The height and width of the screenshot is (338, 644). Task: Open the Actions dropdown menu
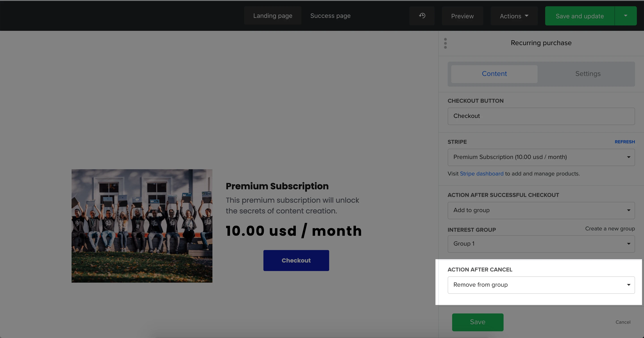514,16
